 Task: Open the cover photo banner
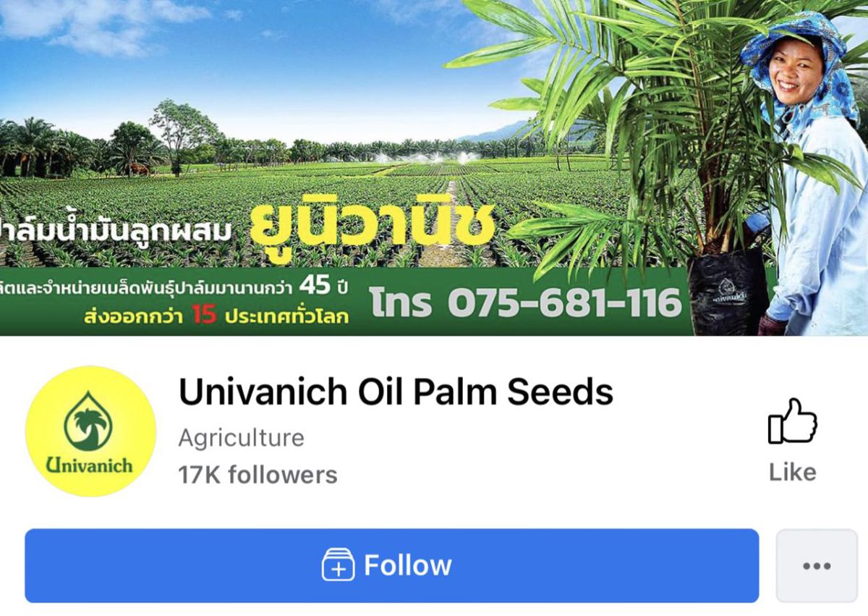[434, 167]
